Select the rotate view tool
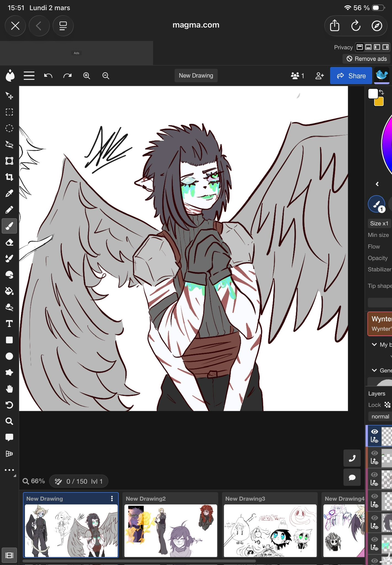 [9, 405]
